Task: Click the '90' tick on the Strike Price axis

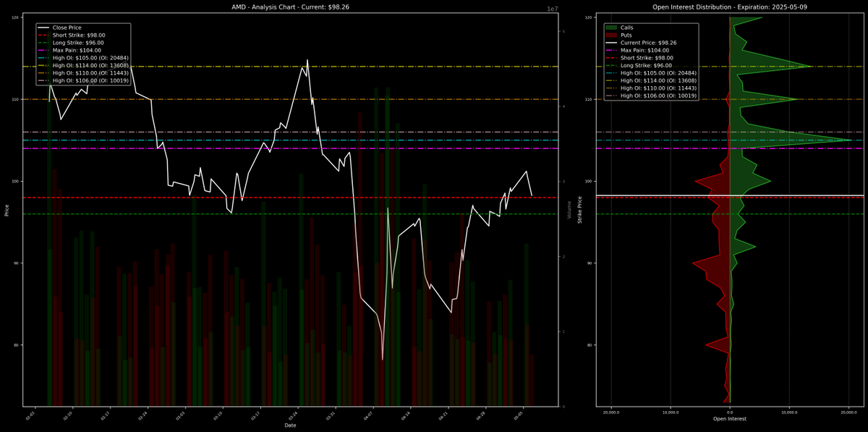Action: pos(590,263)
